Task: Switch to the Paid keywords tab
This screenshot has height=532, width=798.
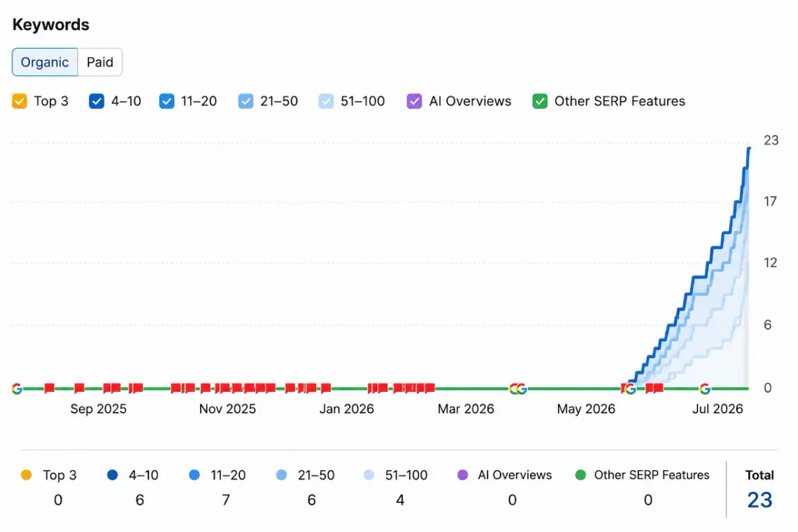Action: pos(100,63)
